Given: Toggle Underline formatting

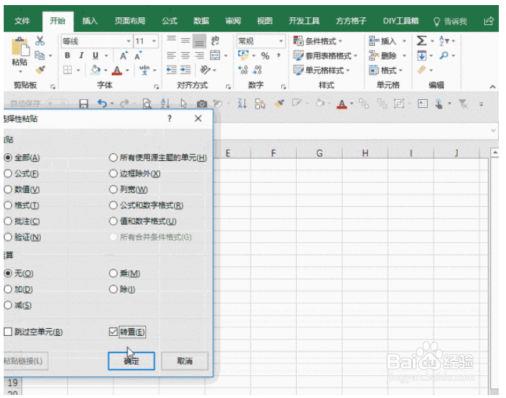Looking at the screenshot, I should (95, 55).
